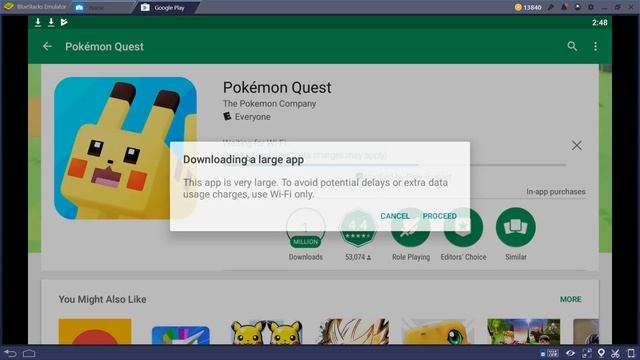Click the gold coin 13840 points counter
This screenshot has height=360, width=640.
[x=528, y=7]
